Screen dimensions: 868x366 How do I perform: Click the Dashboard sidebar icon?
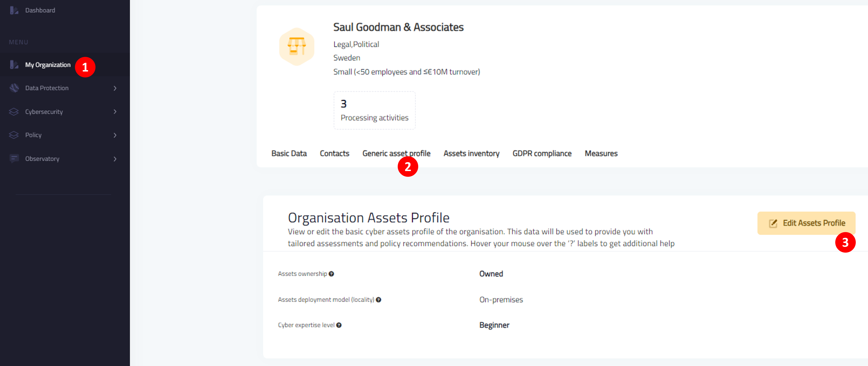tap(14, 10)
